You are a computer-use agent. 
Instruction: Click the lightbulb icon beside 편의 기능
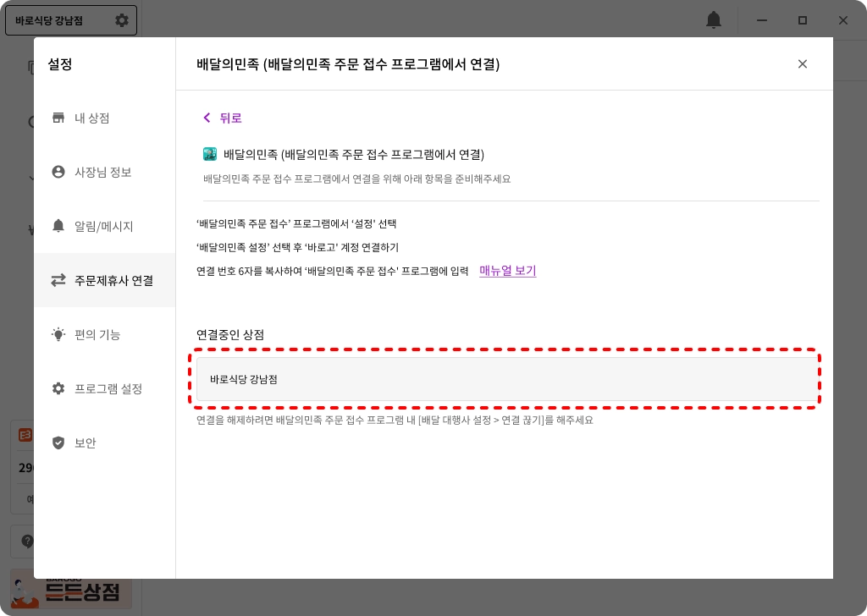[58, 334]
